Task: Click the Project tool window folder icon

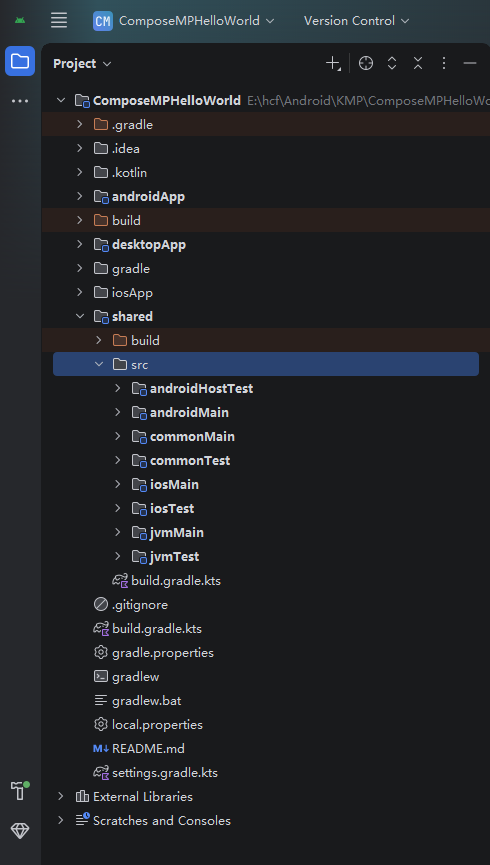Action: (20, 61)
